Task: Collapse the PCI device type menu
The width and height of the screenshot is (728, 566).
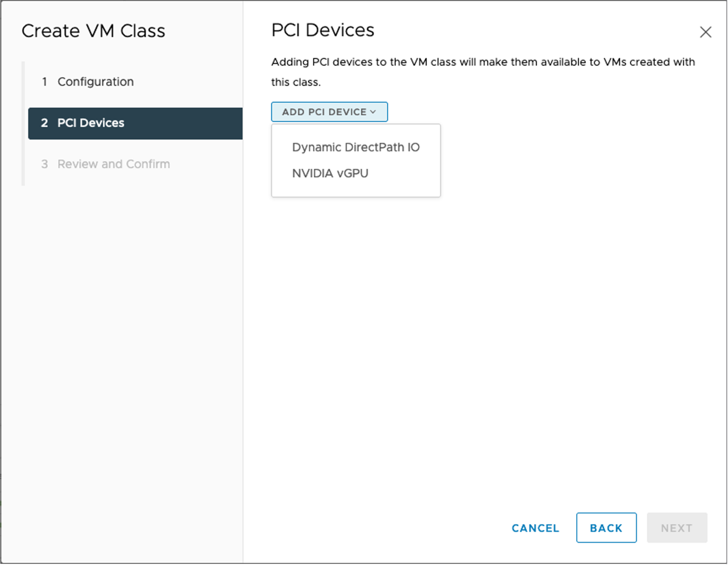Action: point(329,112)
